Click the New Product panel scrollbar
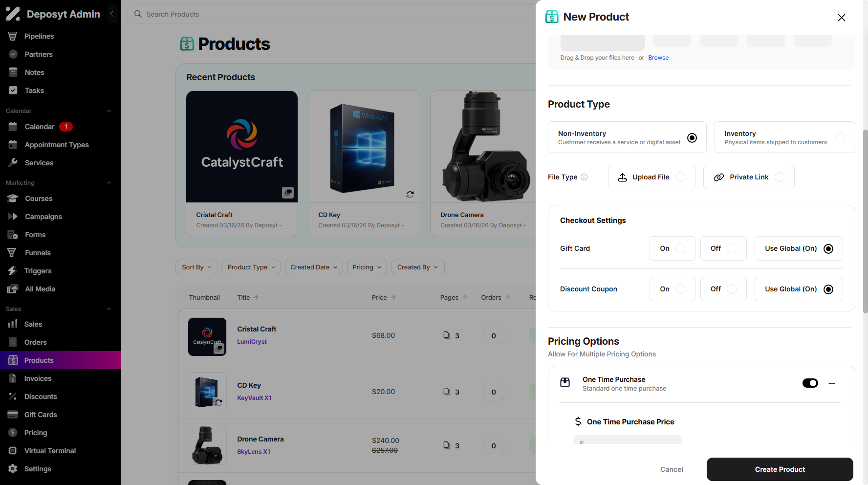 865,221
